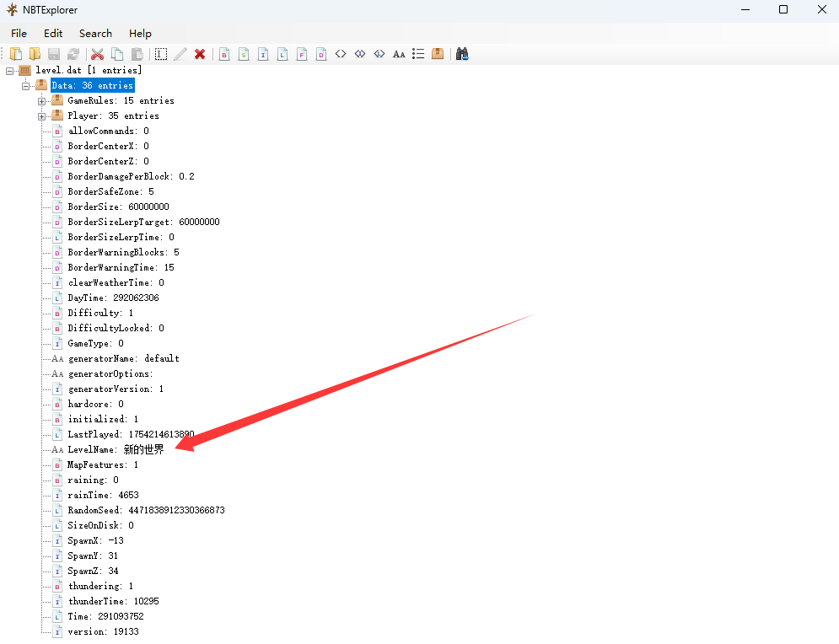Select the BorderSize: 60000000 entry
This screenshot has height=644, width=839.
[118, 207]
